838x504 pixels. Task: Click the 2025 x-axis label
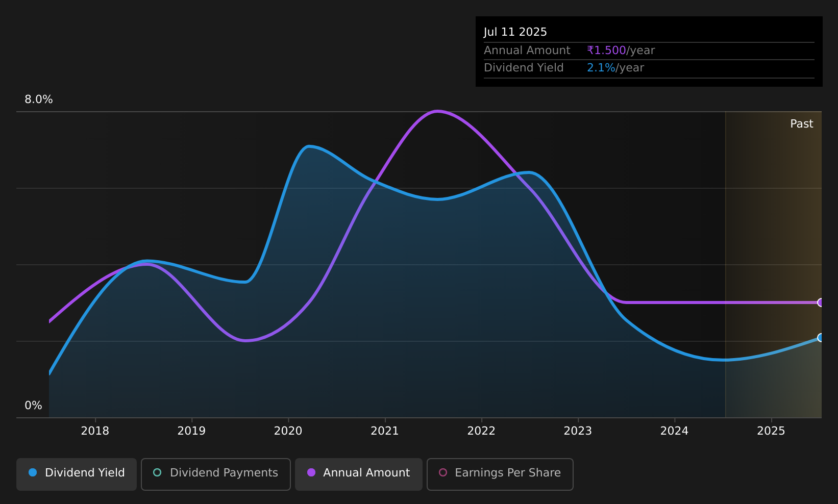pyautogui.click(x=771, y=431)
